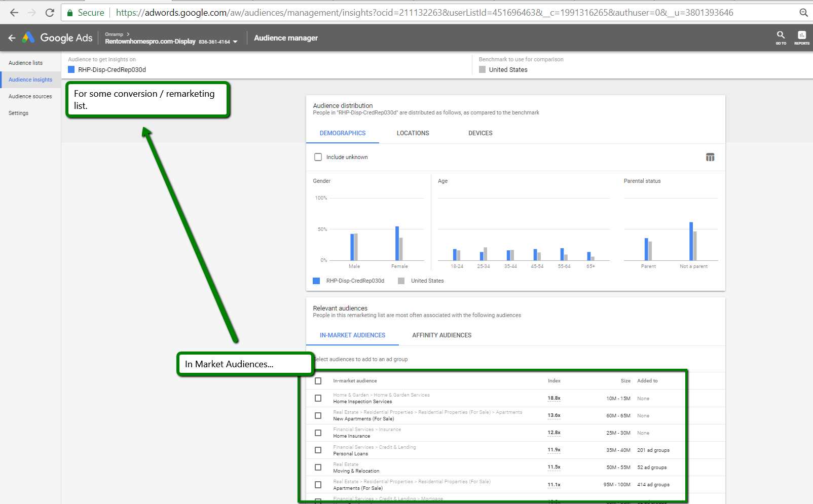Viewport: 813px width, 504px height.
Task: Enable the Include unknown checkbox
Action: pos(318,157)
